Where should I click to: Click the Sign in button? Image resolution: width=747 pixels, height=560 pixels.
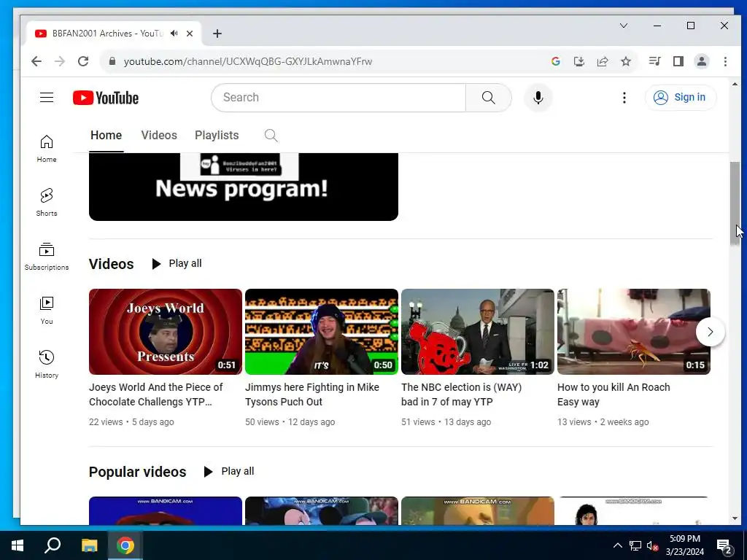pos(681,98)
